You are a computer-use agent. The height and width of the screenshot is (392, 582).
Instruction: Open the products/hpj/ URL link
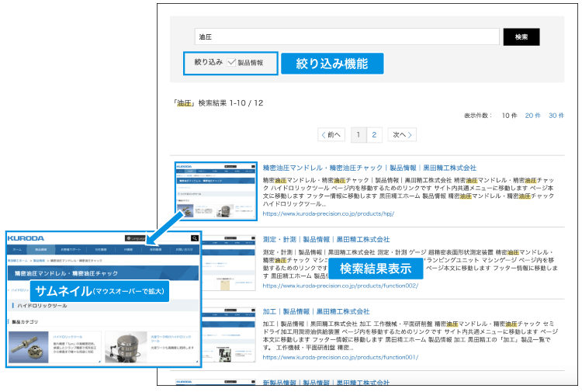pos(328,213)
